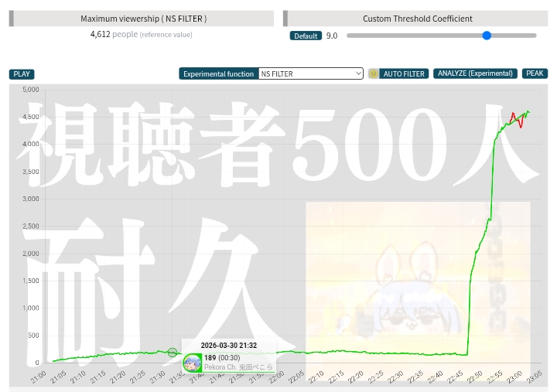The width and height of the screenshot is (557, 392).
Task: Click the 22:00 time axis label
Action: (277, 377)
